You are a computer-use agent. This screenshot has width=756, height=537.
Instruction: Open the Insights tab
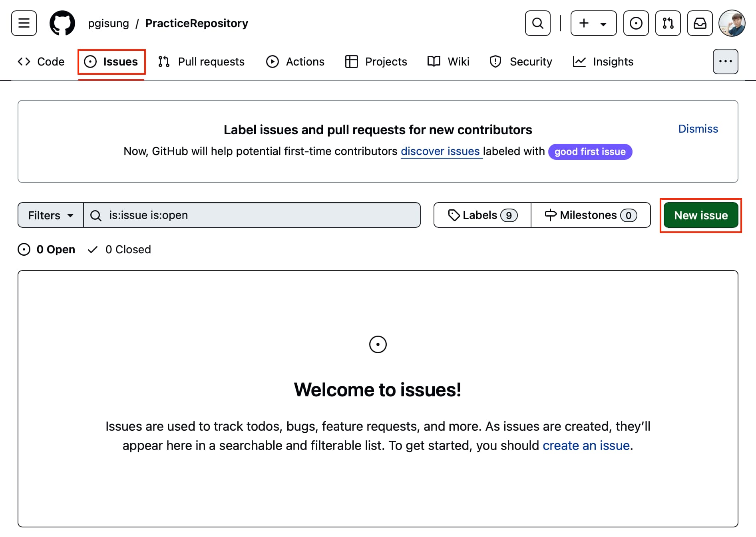(603, 62)
